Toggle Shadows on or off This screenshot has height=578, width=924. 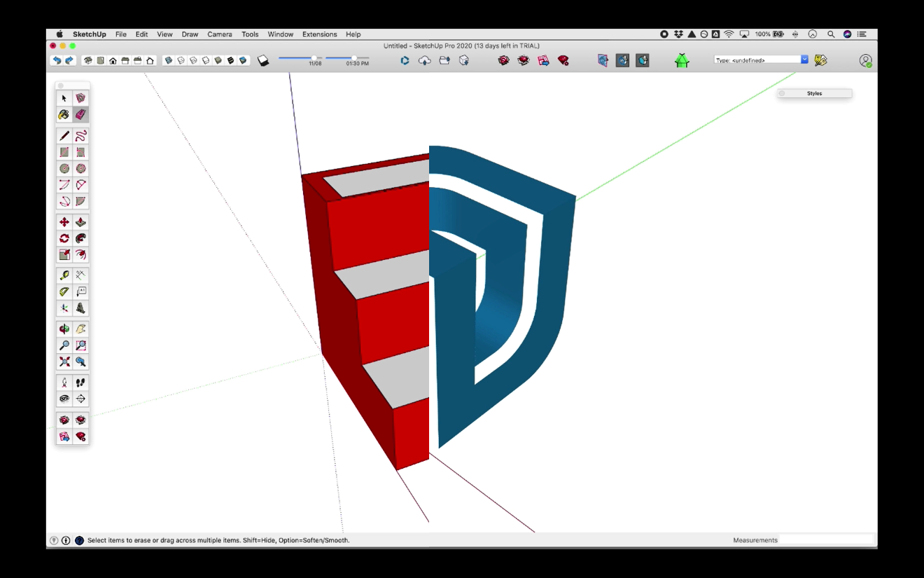(x=263, y=61)
